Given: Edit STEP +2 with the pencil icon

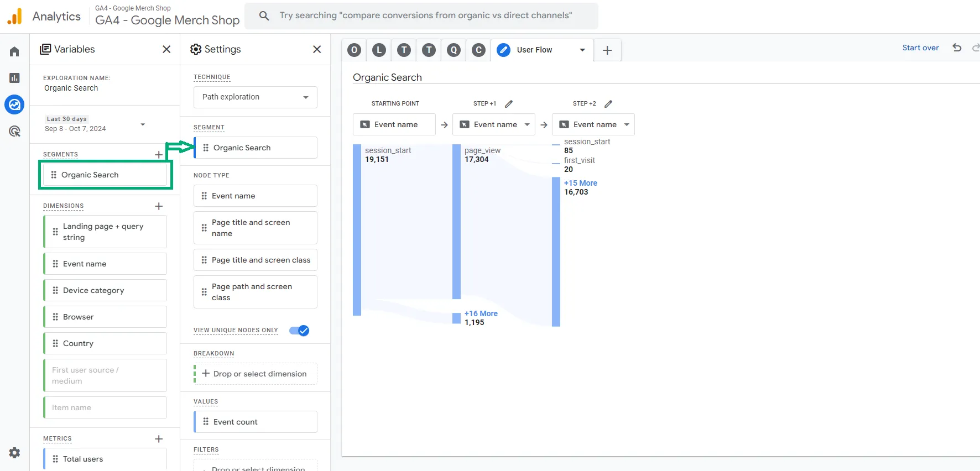Looking at the screenshot, I should (608, 104).
